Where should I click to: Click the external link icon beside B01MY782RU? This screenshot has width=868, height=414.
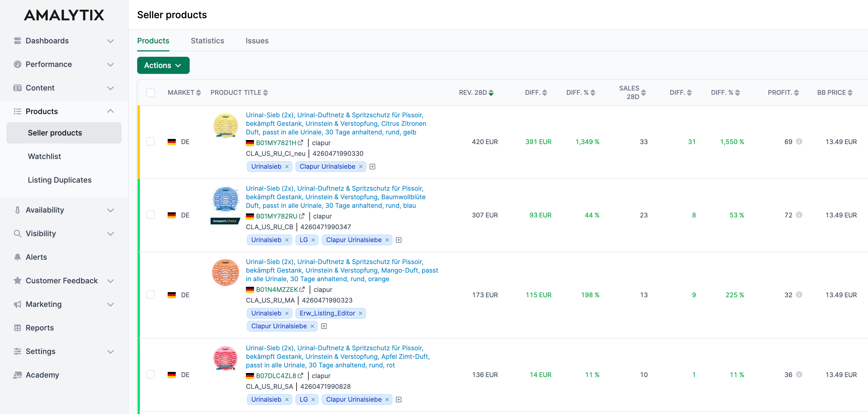click(302, 216)
